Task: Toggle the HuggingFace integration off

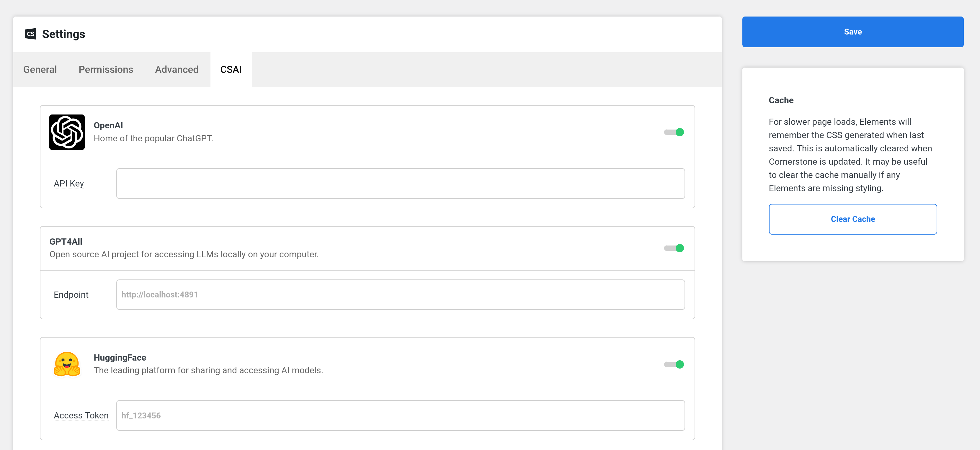Action: [x=674, y=364]
